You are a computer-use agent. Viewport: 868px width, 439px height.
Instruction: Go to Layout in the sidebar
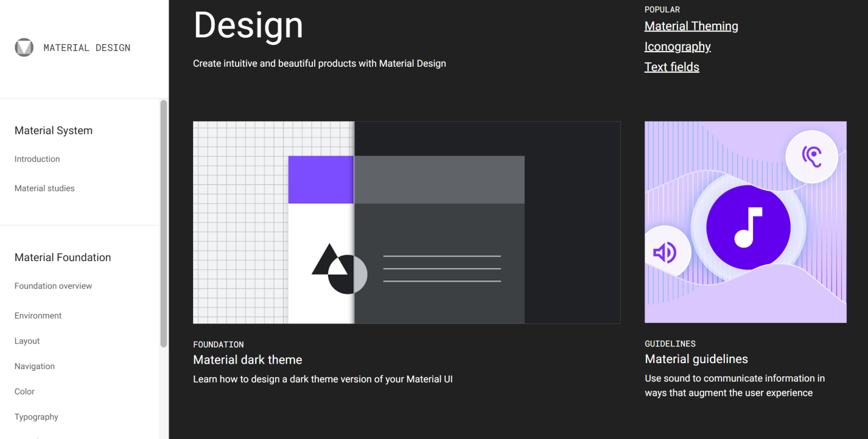click(x=27, y=341)
